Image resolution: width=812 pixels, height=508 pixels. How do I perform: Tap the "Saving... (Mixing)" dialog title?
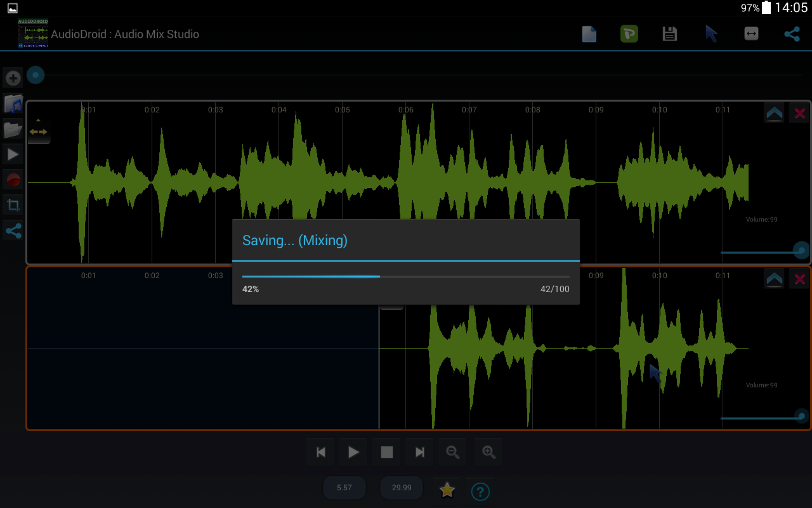point(295,240)
